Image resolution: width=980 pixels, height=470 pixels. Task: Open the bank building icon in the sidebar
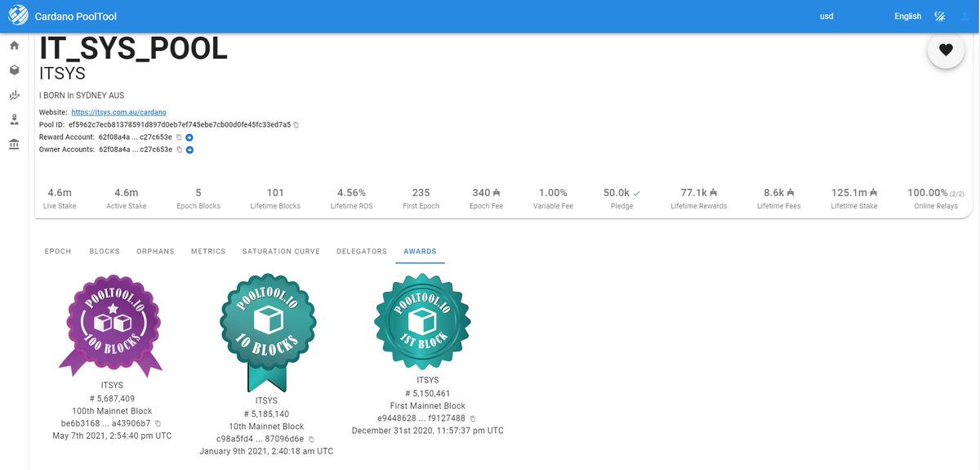pyautogui.click(x=14, y=144)
